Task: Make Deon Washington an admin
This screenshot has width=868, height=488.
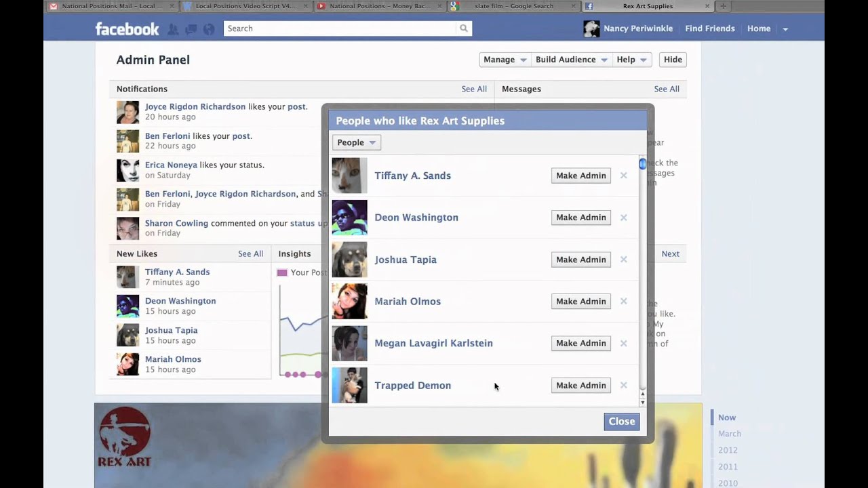Action: (580, 218)
